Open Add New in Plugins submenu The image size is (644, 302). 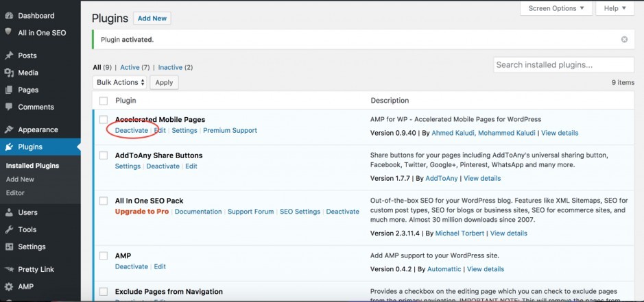click(x=20, y=179)
